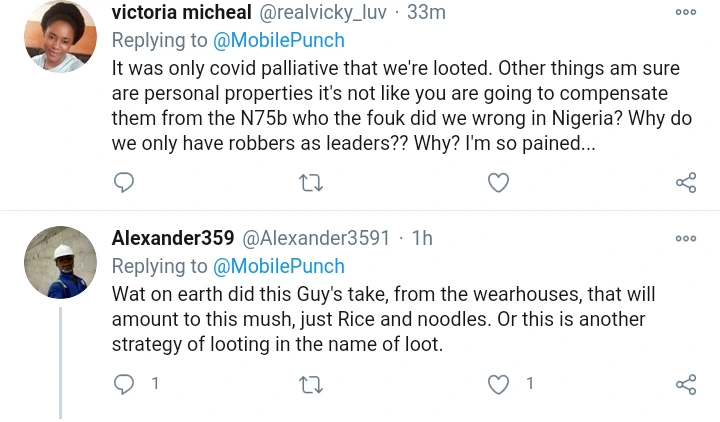Reply to Alexander359's tweet
This screenshot has height=422, width=720.
coord(124,384)
